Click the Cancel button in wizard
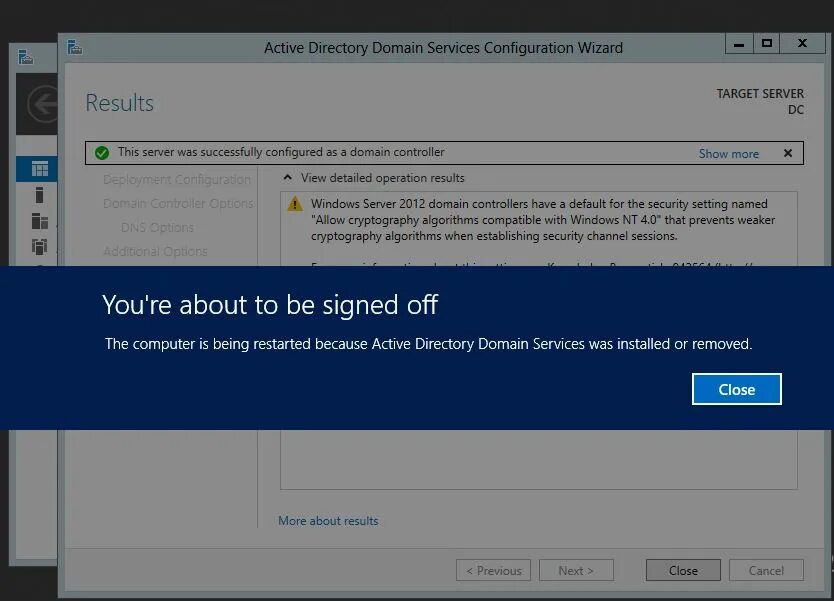Image resolution: width=834 pixels, height=602 pixels. click(x=766, y=570)
